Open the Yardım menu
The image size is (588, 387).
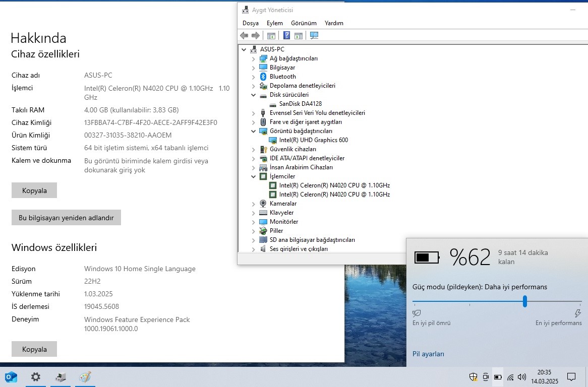pyautogui.click(x=334, y=23)
